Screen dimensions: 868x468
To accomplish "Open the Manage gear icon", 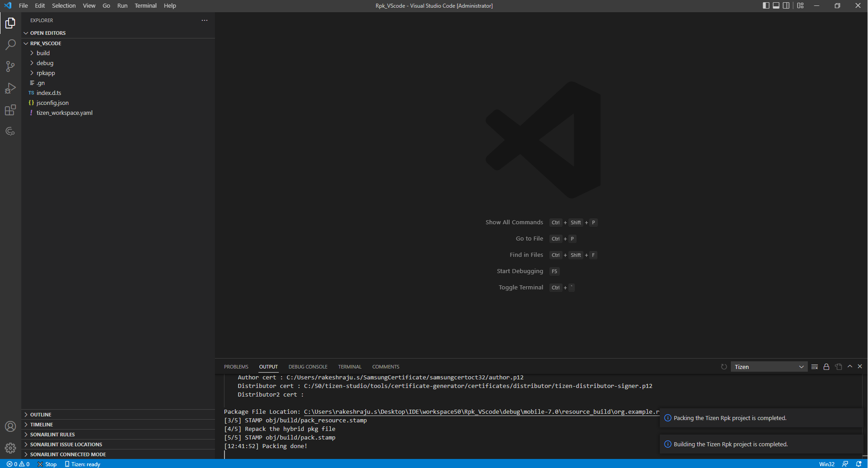I will [x=10, y=448].
